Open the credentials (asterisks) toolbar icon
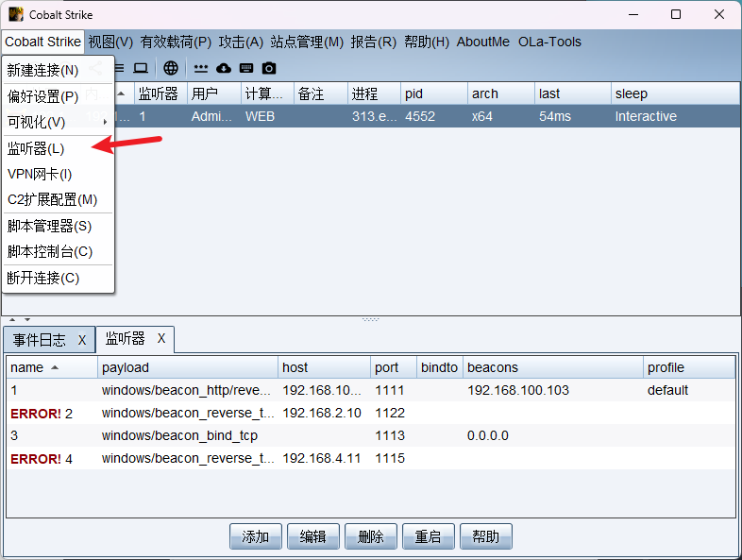 point(201,68)
